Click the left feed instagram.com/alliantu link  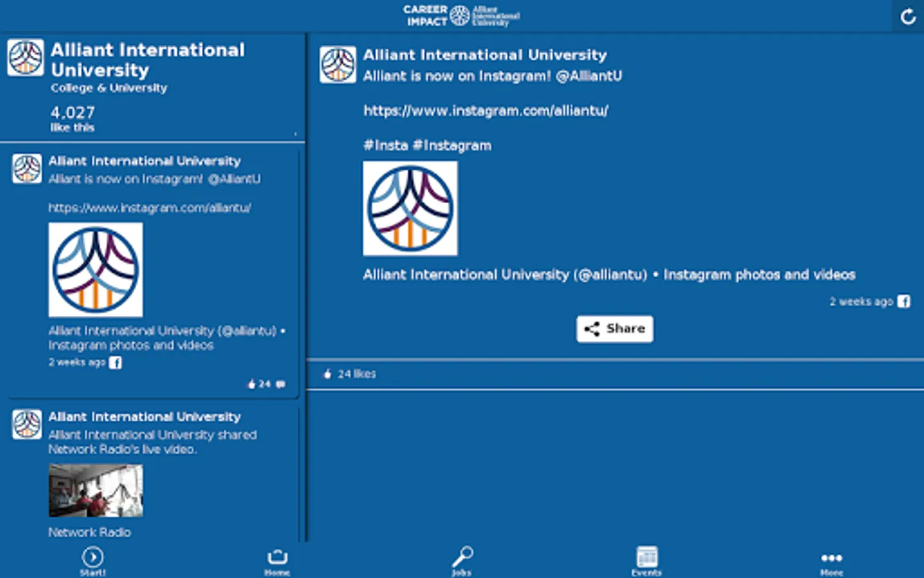150,207
